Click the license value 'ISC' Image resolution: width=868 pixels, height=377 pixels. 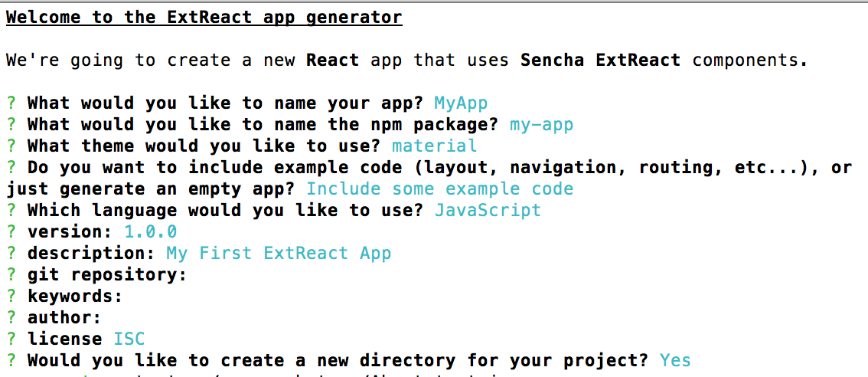tap(129, 339)
